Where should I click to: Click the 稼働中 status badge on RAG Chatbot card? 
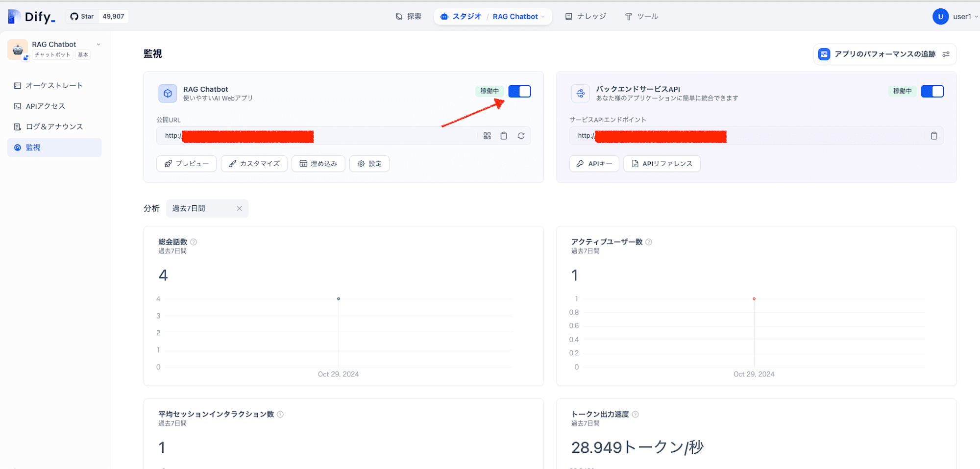[x=490, y=91]
